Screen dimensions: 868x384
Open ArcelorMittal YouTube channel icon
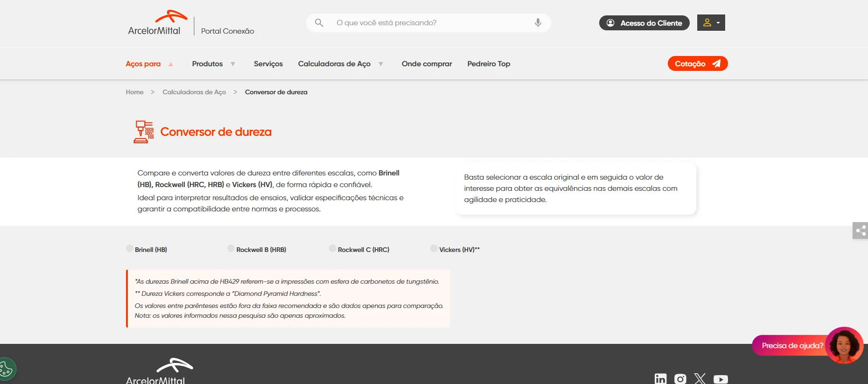pos(720,379)
